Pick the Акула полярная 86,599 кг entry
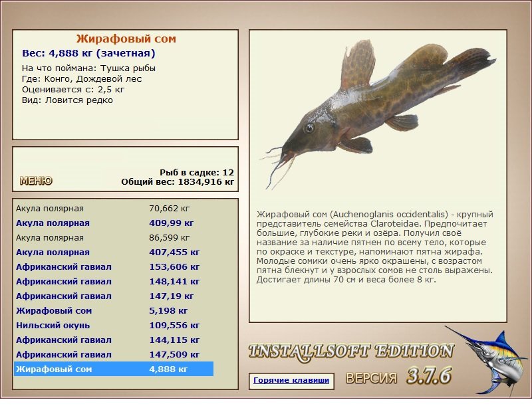The height and width of the screenshot is (408, 532). [x=114, y=237]
